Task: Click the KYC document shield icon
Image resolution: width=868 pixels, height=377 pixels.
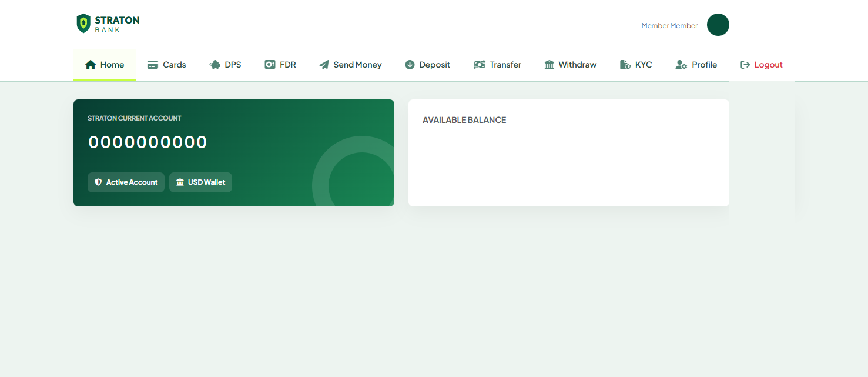Action: (625, 65)
